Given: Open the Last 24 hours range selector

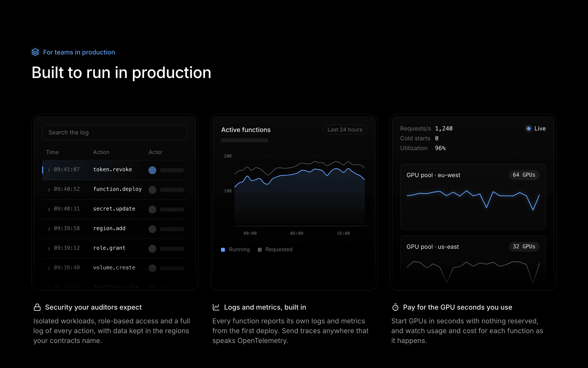Looking at the screenshot, I should coord(345,130).
